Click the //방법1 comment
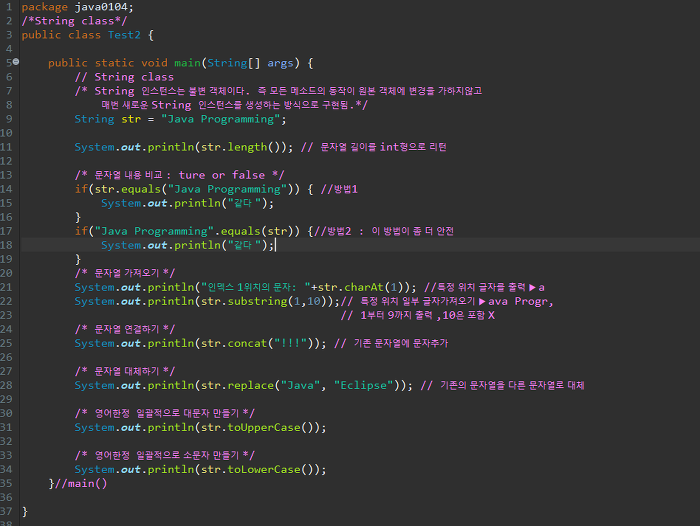Image resolution: width=700 pixels, height=526 pixels. pos(339,189)
